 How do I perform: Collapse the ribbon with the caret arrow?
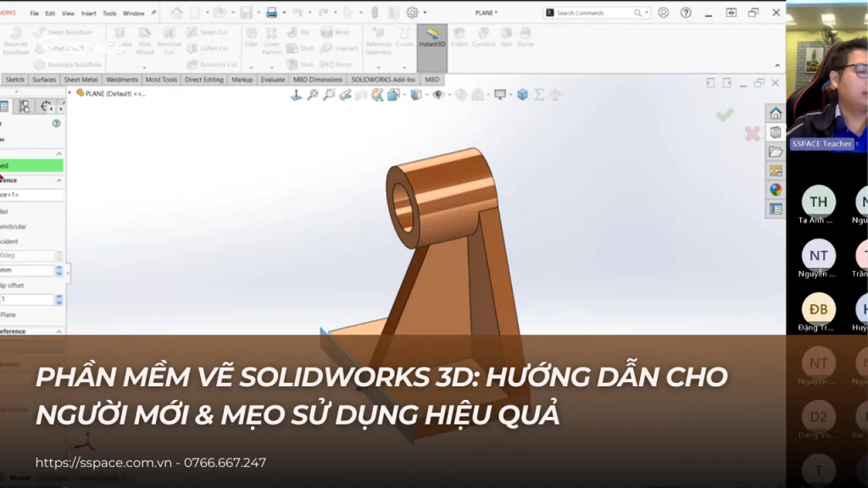[x=777, y=66]
